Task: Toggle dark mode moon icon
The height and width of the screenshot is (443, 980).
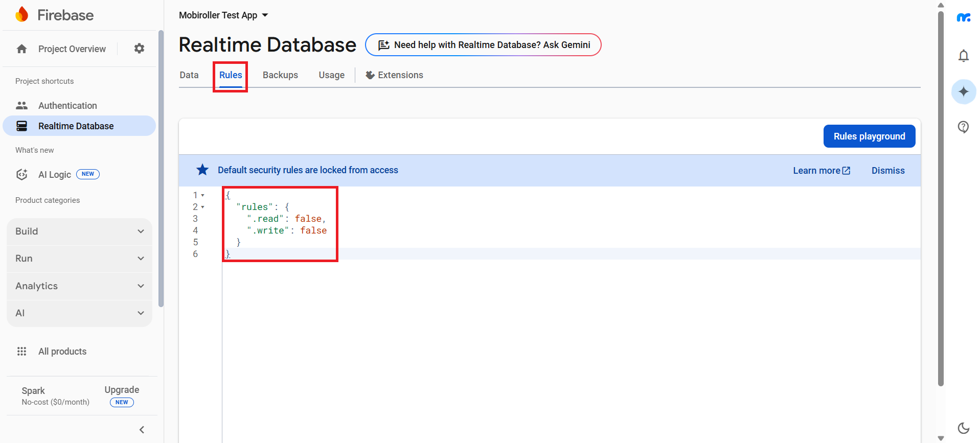Action: (x=964, y=428)
